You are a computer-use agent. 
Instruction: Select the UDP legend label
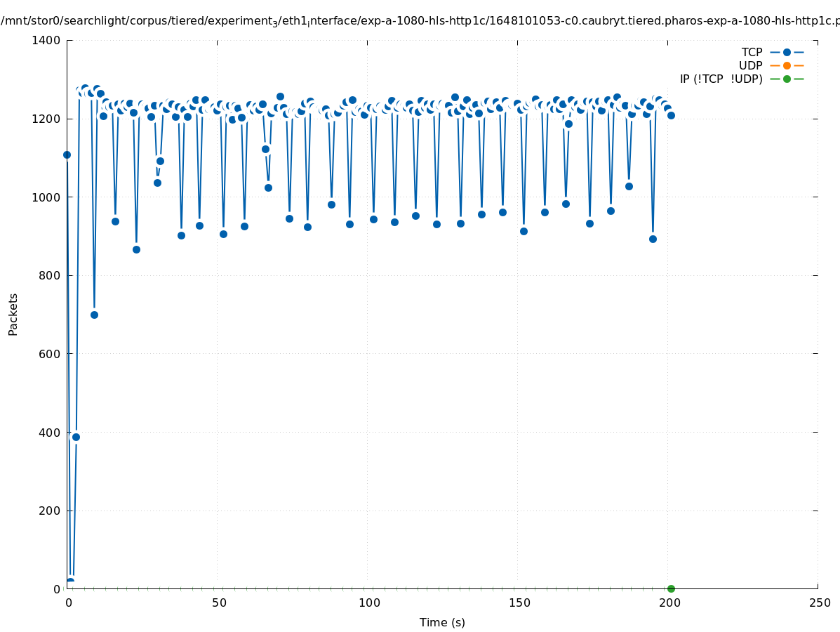(x=750, y=65)
